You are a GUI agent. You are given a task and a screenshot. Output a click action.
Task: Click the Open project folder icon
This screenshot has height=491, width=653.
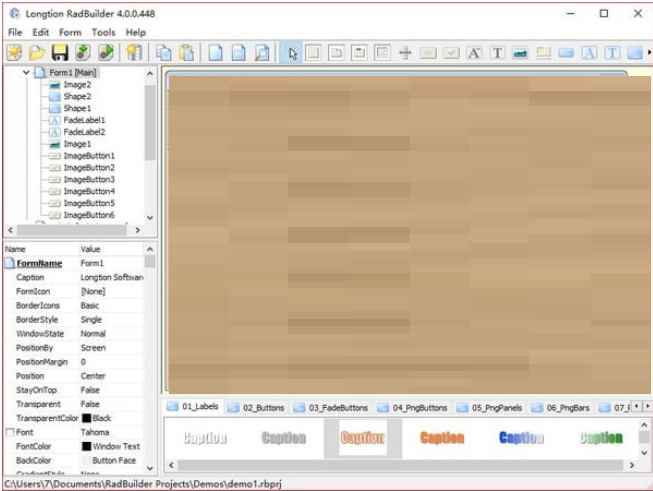click(37, 53)
